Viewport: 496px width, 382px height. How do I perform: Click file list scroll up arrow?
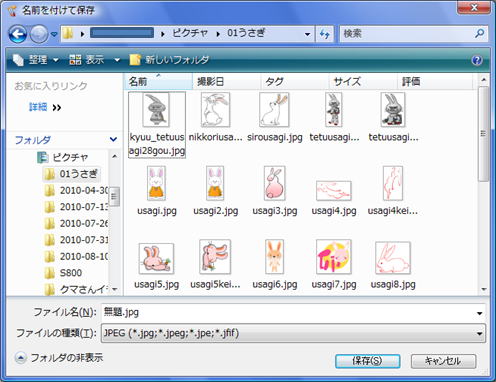[x=484, y=79]
